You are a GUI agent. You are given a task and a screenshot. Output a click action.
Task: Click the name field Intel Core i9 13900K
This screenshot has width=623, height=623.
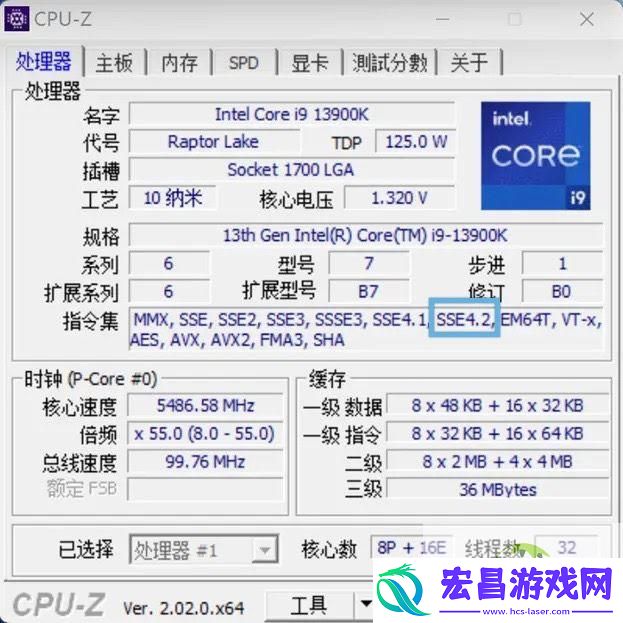tap(292, 114)
